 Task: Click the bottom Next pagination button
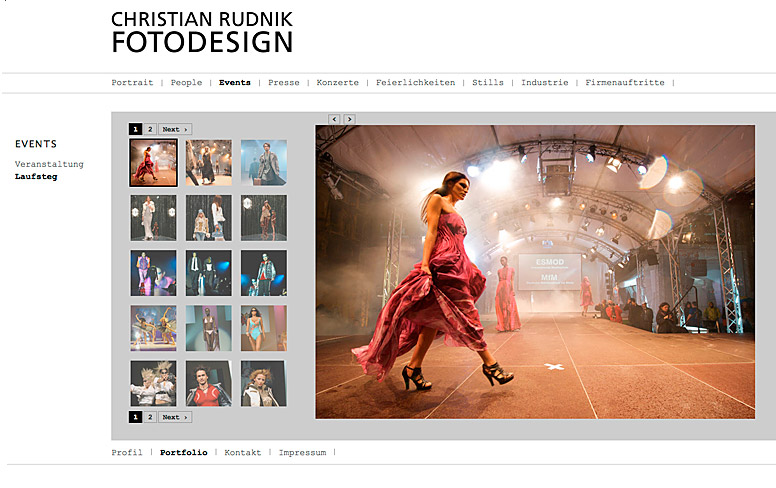174,417
